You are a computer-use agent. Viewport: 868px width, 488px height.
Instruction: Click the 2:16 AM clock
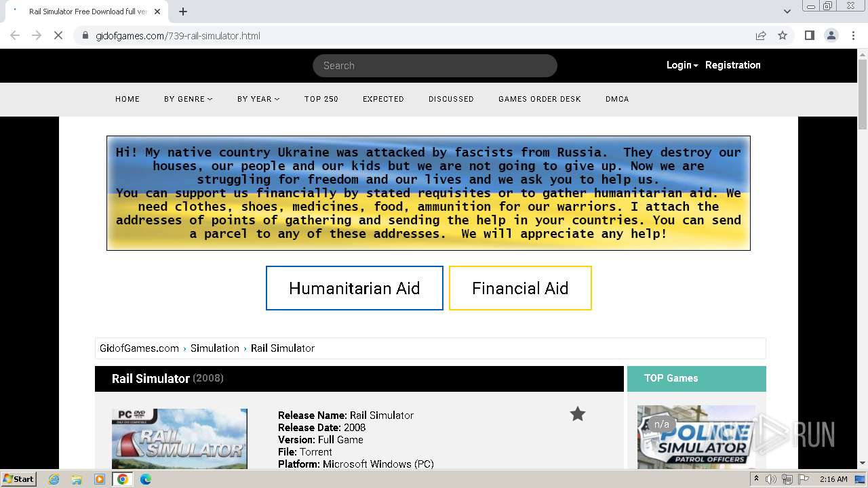(833, 479)
